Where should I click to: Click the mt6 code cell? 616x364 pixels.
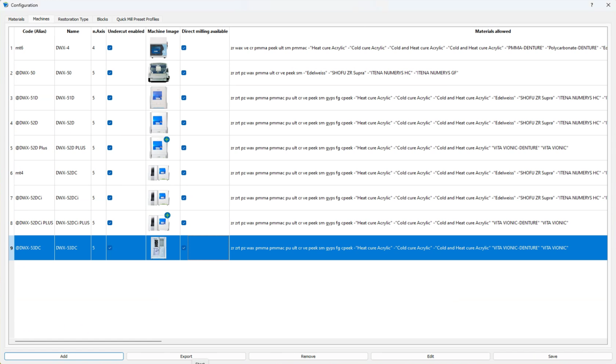(34, 48)
